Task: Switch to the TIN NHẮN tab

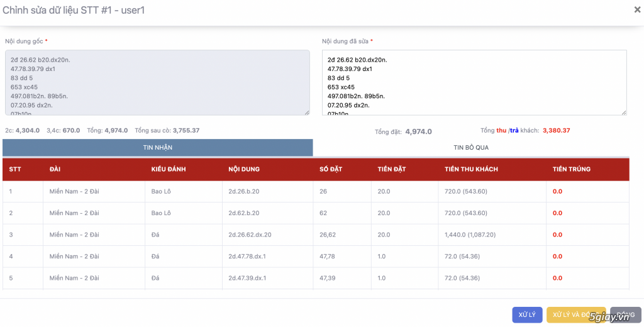Action: click(x=158, y=147)
